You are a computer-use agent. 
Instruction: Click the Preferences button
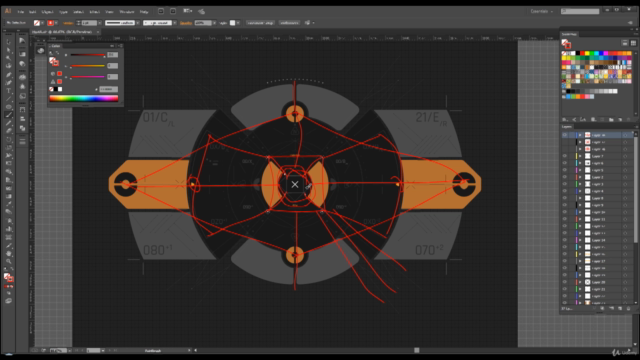coord(289,23)
